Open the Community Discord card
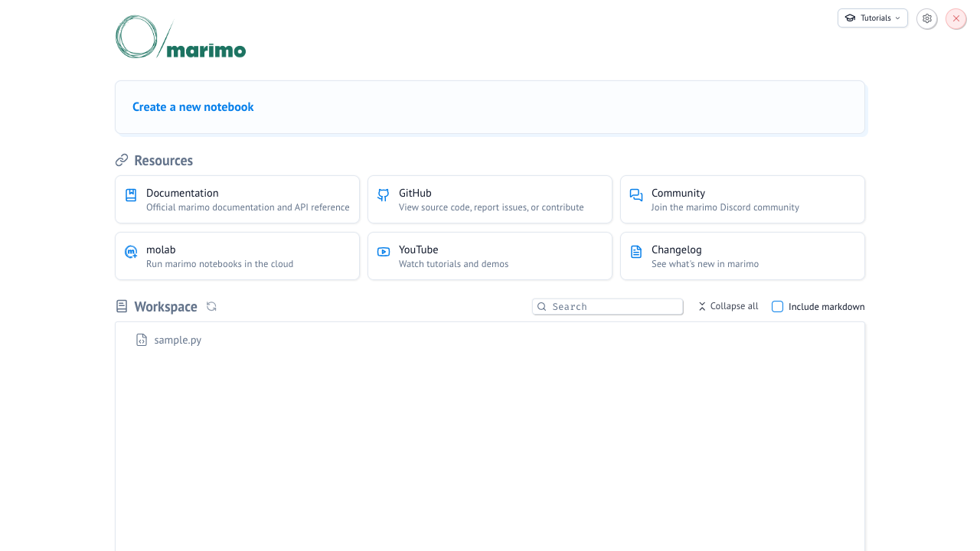The image size is (980, 551). pyautogui.click(x=743, y=200)
